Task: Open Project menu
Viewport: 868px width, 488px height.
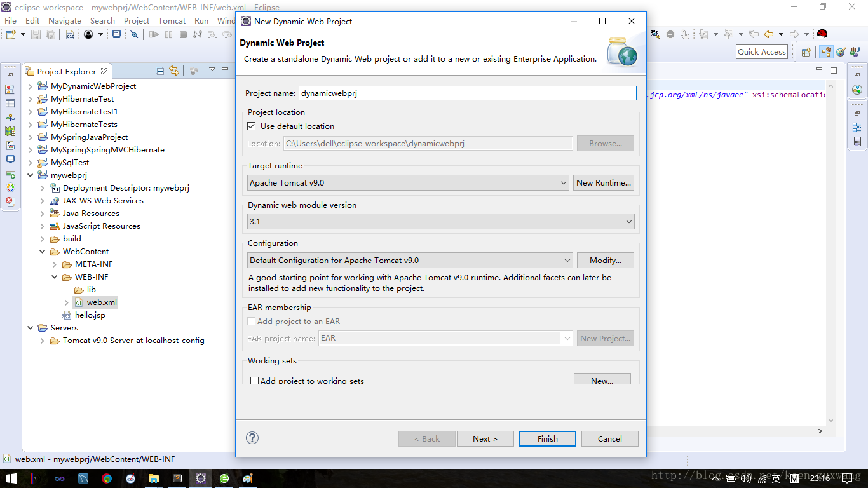Action: coord(137,20)
